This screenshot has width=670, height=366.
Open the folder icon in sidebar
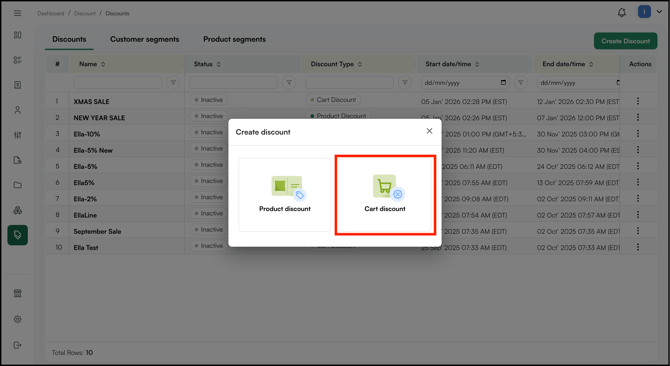(18, 185)
